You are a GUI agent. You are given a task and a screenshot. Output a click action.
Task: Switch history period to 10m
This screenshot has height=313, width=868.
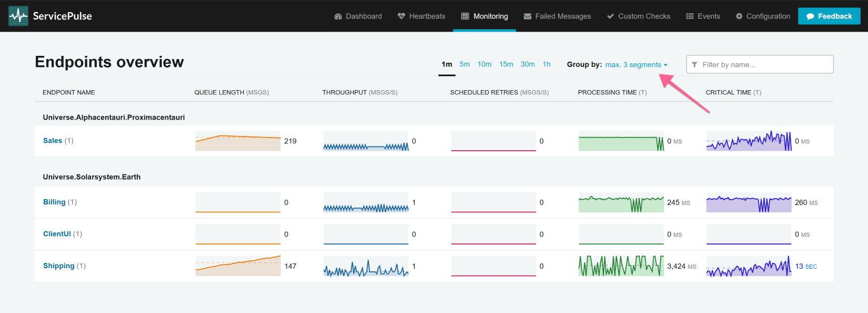point(484,64)
